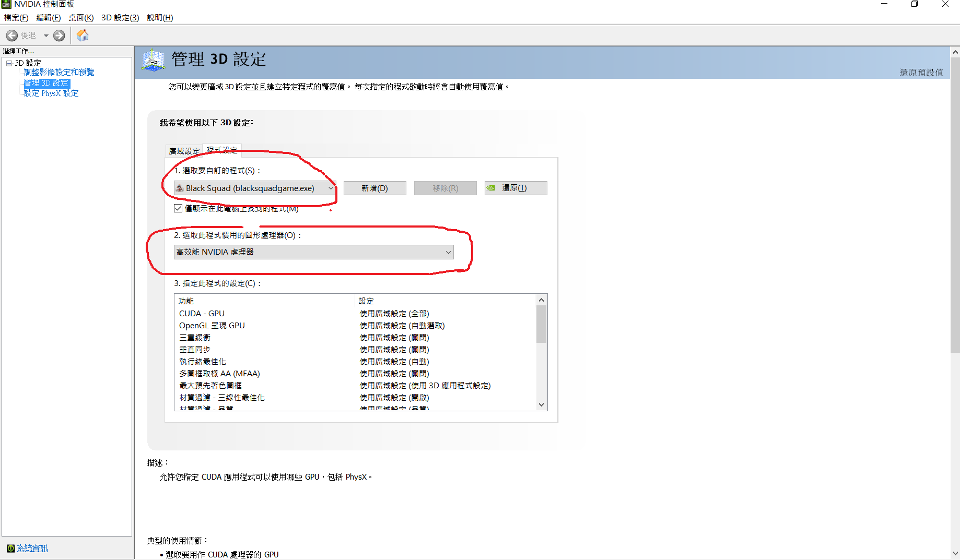Open the 3D 設定(3) menu
Image resolution: width=960 pixels, height=560 pixels.
click(120, 18)
